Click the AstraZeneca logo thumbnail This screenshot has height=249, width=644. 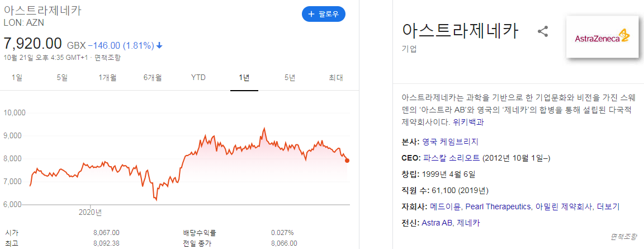point(602,38)
